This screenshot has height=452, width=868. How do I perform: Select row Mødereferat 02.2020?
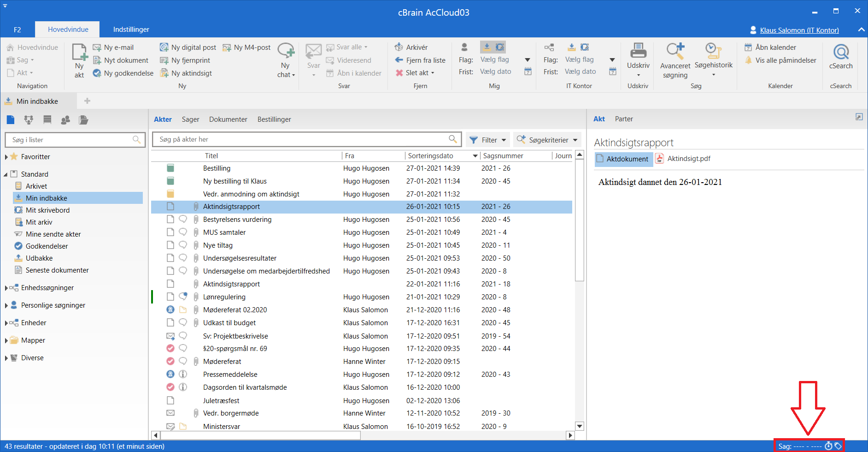pyautogui.click(x=362, y=310)
